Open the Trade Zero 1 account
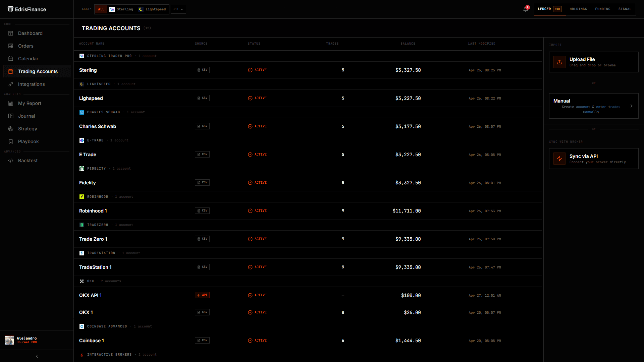 pyautogui.click(x=308, y=239)
